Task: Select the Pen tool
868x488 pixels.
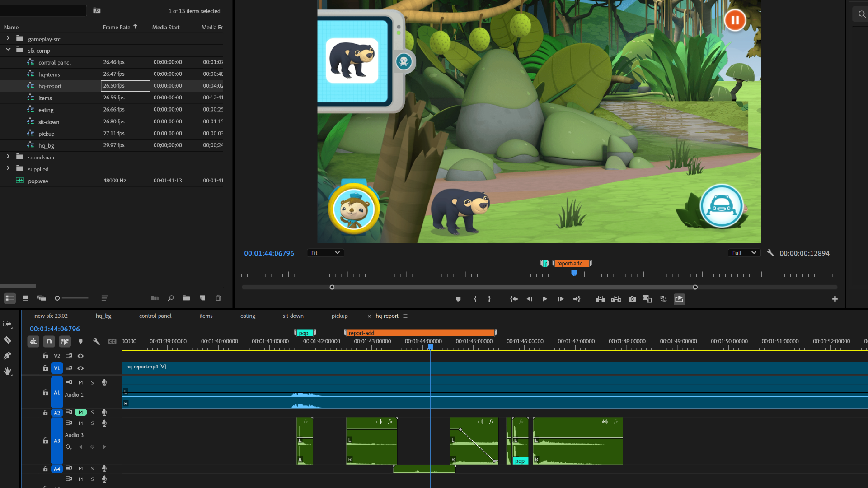Action: coord(8,356)
